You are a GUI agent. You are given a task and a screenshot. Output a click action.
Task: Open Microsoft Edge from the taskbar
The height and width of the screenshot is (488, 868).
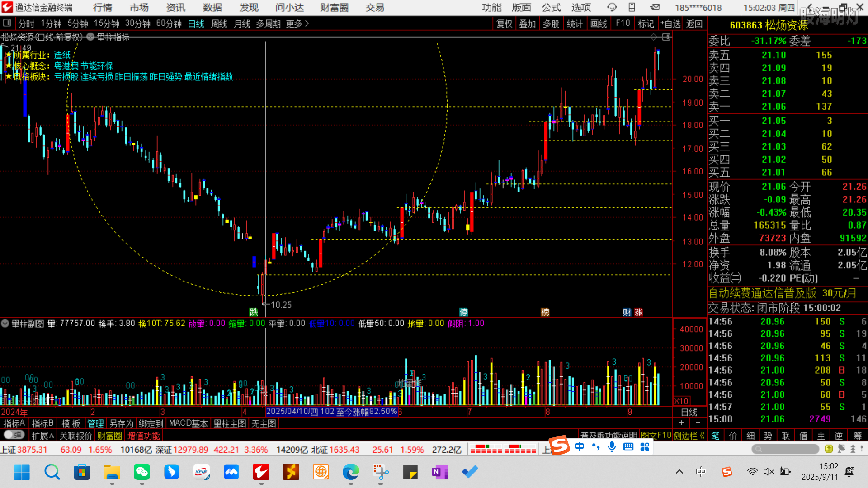pos(350,472)
